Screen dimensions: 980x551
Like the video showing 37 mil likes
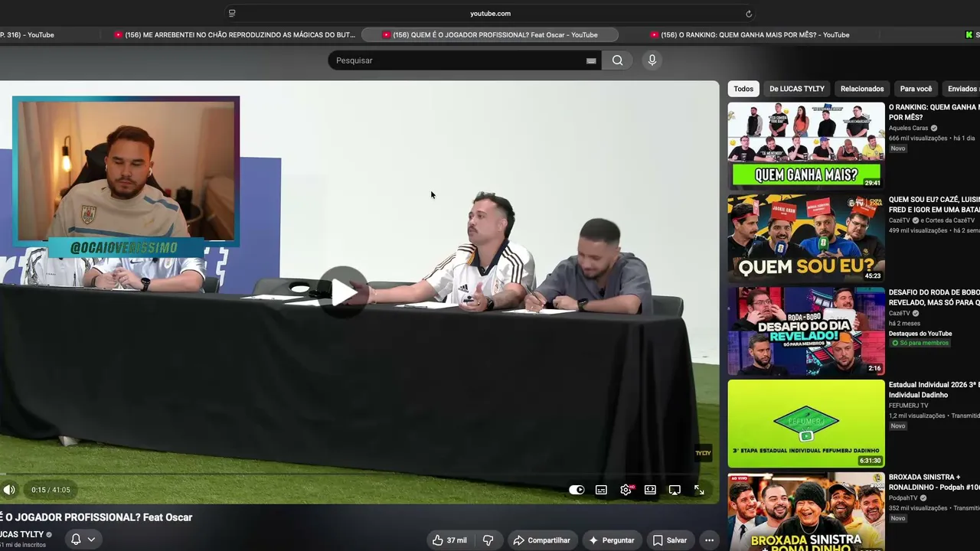[x=449, y=540]
